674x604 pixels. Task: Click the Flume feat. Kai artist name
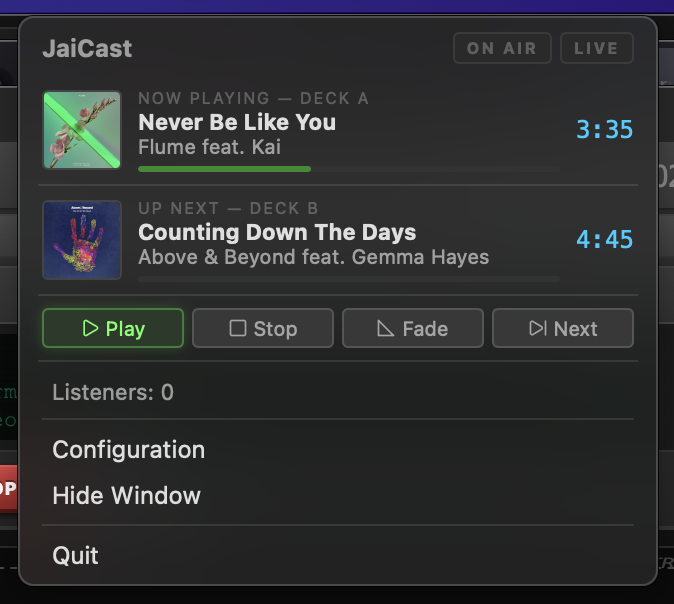209,148
